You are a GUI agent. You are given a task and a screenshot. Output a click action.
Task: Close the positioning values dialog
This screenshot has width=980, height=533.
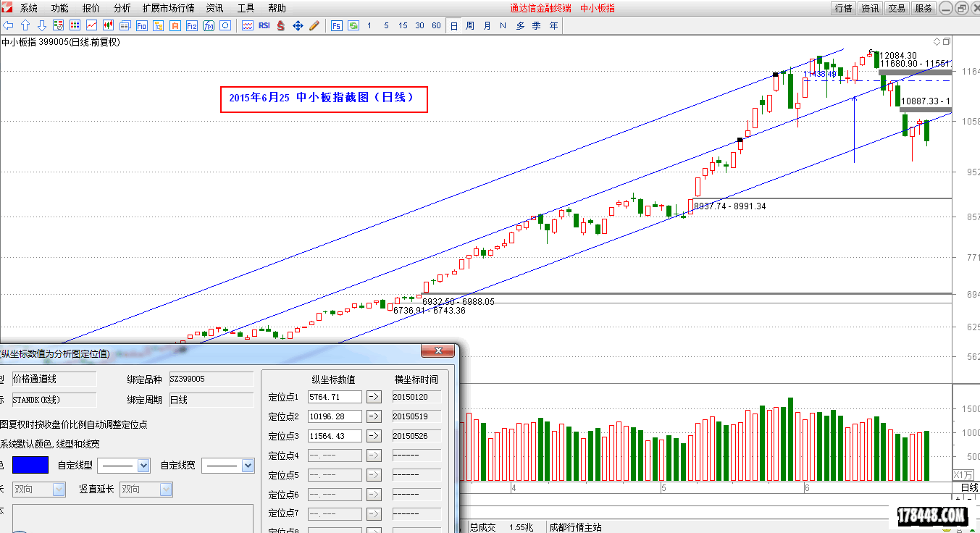(437, 351)
